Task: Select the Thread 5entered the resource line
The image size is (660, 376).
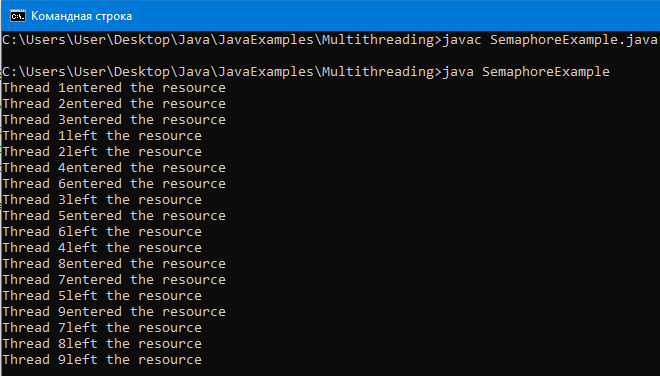Action: pos(114,216)
